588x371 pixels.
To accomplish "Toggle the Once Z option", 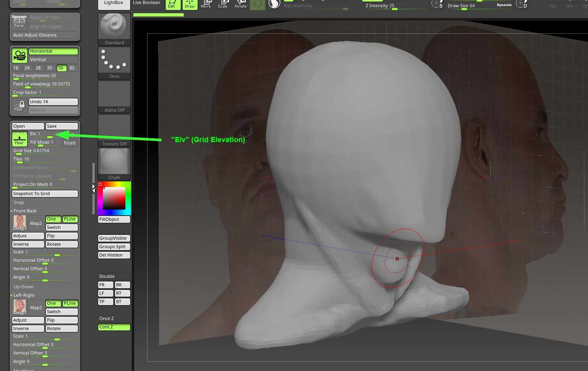I will pos(114,318).
